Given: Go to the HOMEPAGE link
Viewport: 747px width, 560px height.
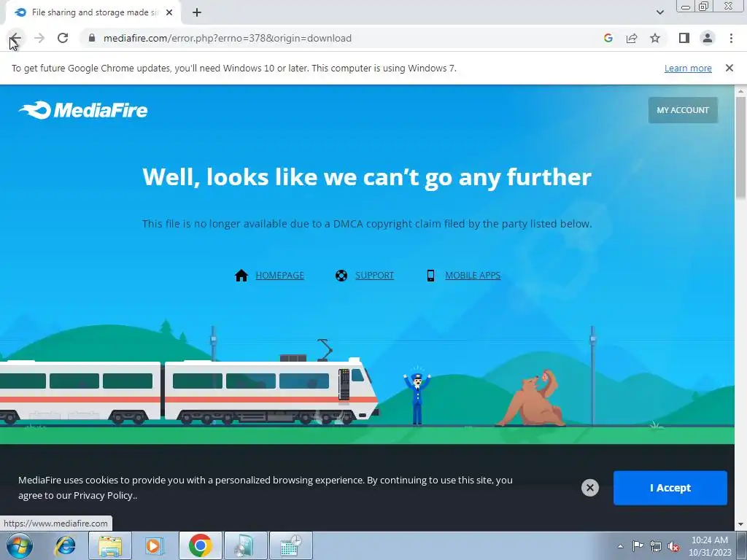Looking at the screenshot, I should 279,275.
